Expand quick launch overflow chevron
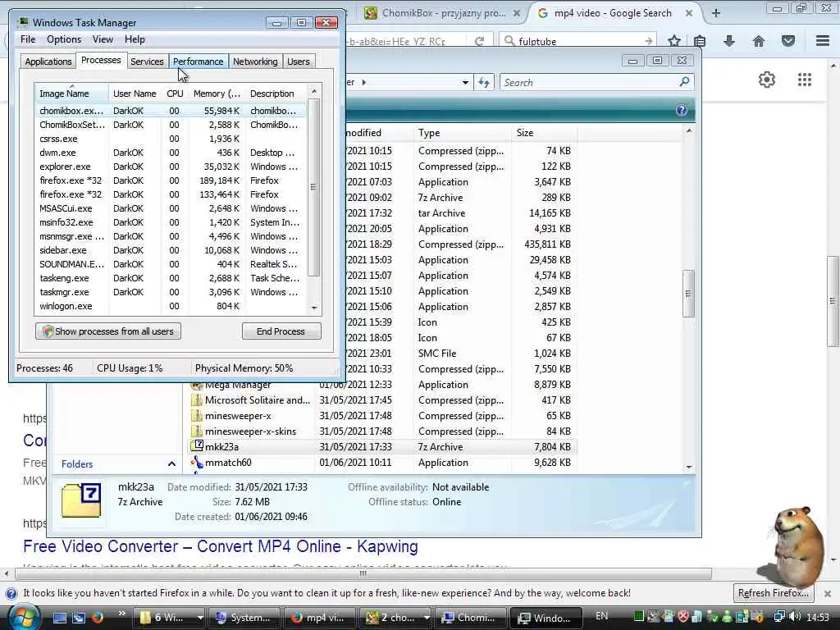Image resolution: width=840 pixels, height=630 pixels. click(x=121, y=614)
